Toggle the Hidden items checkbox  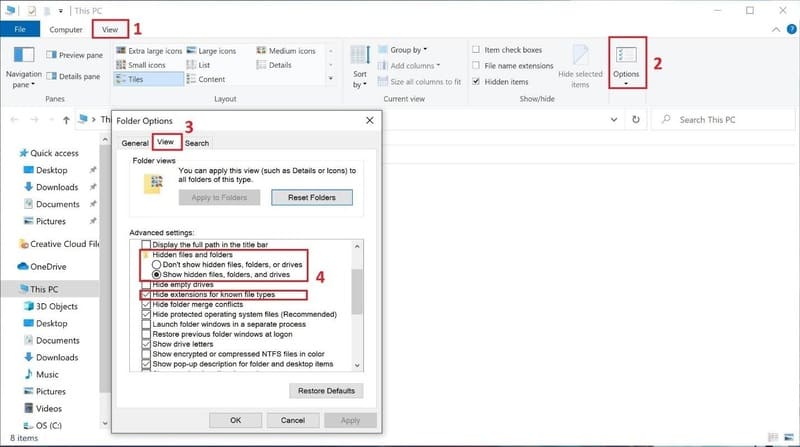[x=478, y=81]
